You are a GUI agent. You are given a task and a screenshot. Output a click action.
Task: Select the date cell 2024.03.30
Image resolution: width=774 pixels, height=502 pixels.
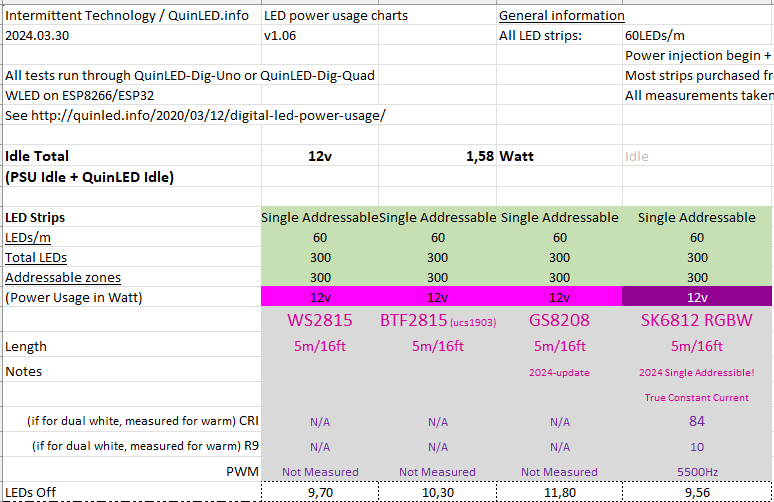pyautogui.click(x=37, y=36)
